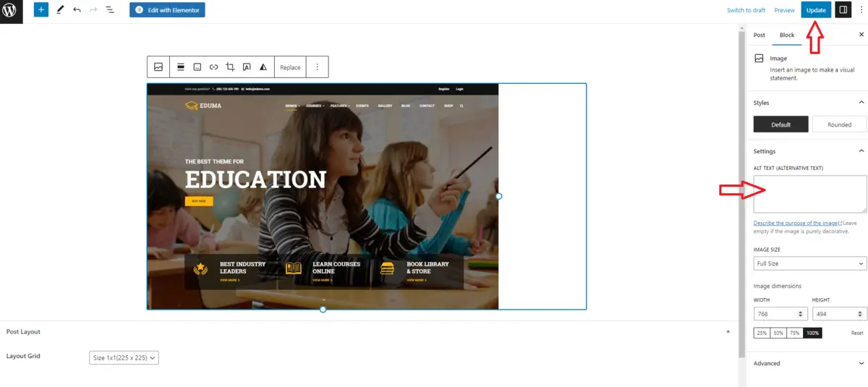Click the image alignment toolbar icon
The image size is (868, 387).
(181, 67)
